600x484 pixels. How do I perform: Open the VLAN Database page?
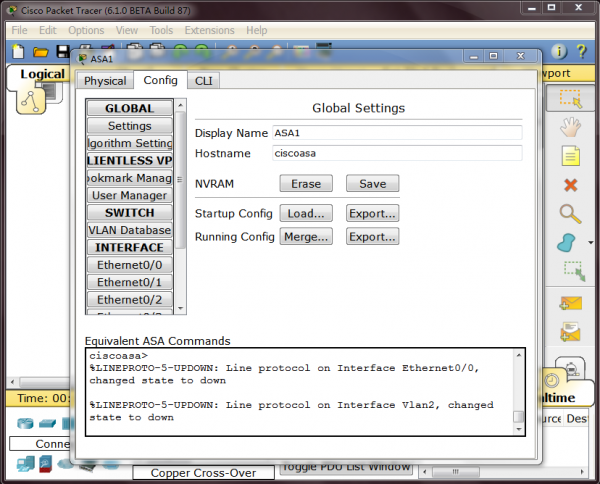129,230
